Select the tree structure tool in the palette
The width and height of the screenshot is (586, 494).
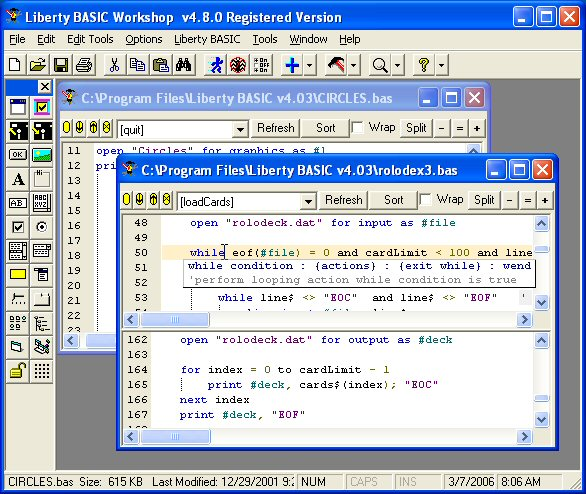click(x=42, y=323)
